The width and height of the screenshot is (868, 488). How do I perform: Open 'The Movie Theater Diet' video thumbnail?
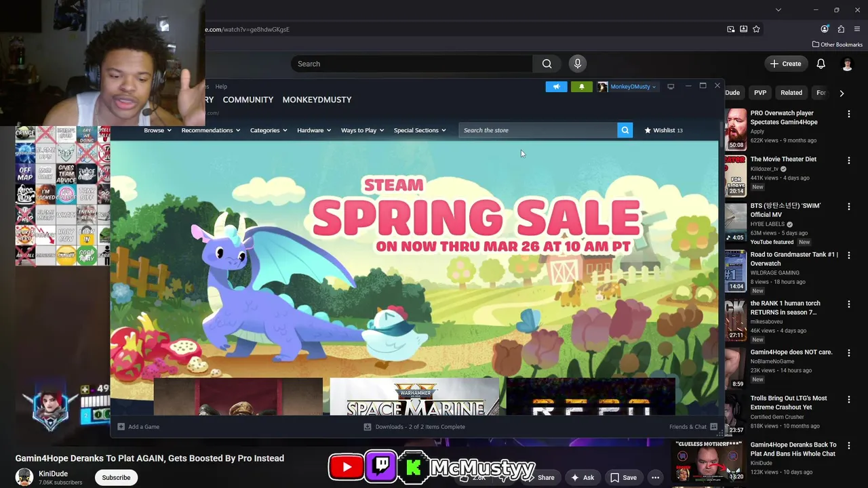pyautogui.click(x=735, y=175)
